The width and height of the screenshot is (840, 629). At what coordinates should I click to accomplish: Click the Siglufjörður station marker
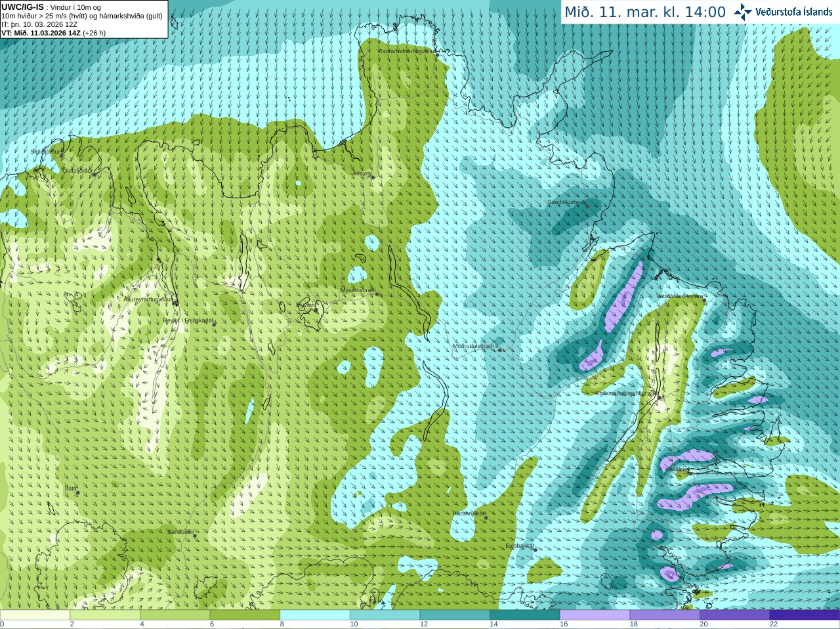pyautogui.click(x=62, y=156)
